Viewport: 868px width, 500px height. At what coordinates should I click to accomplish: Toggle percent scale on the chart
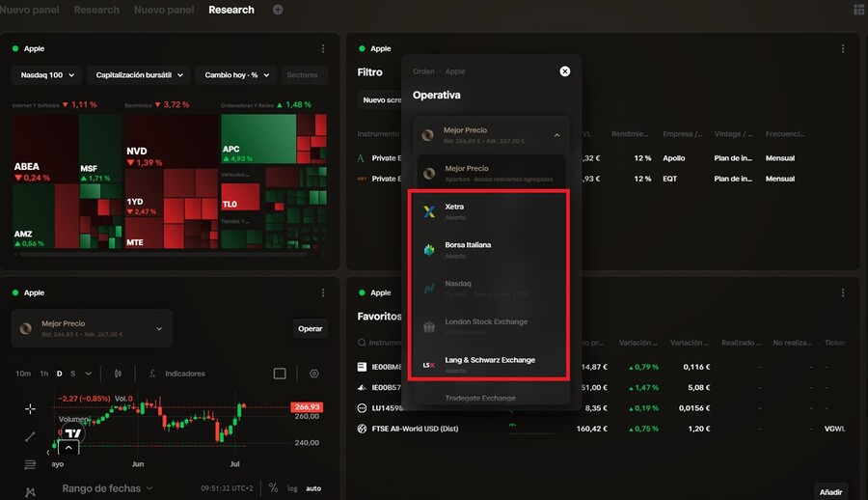[x=274, y=487]
